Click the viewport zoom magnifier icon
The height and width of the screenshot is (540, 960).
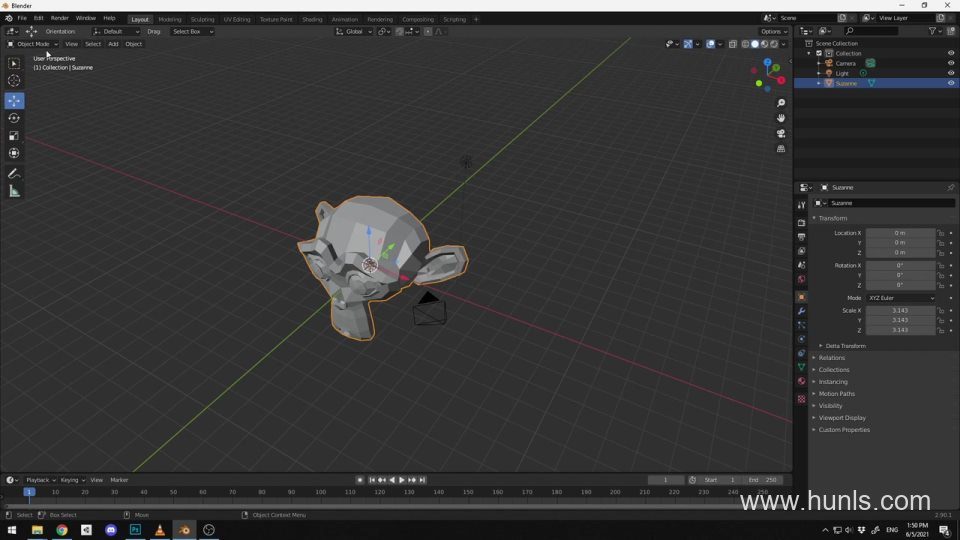click(781, 103)
